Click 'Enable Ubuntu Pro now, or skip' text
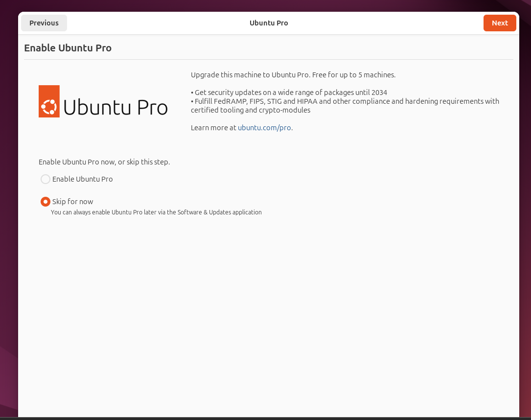The width and height of the screenshot is (531, 420). click(104, 162)
